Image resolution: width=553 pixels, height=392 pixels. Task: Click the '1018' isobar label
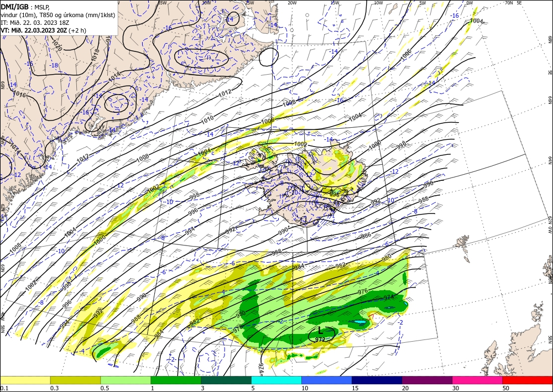95,56
